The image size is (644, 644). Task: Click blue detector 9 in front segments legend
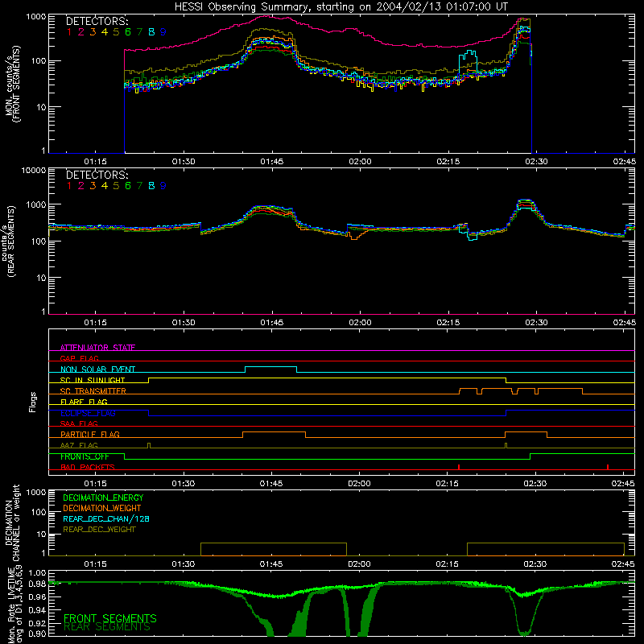[x=163, y=32]
